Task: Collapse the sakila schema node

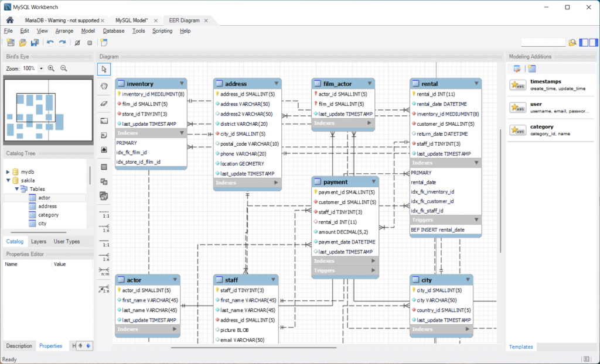Action: click(8, 180)
